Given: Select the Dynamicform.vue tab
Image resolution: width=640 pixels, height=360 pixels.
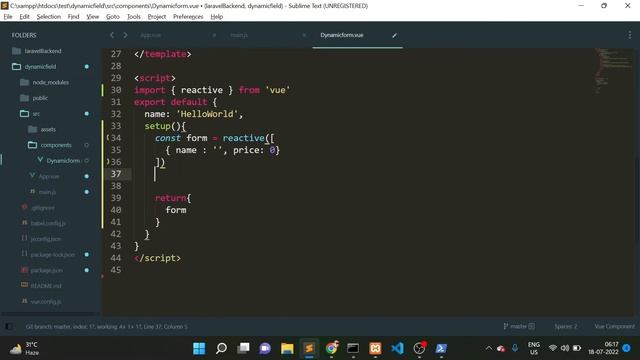Looking at the screenshot, I should (342, 35).
